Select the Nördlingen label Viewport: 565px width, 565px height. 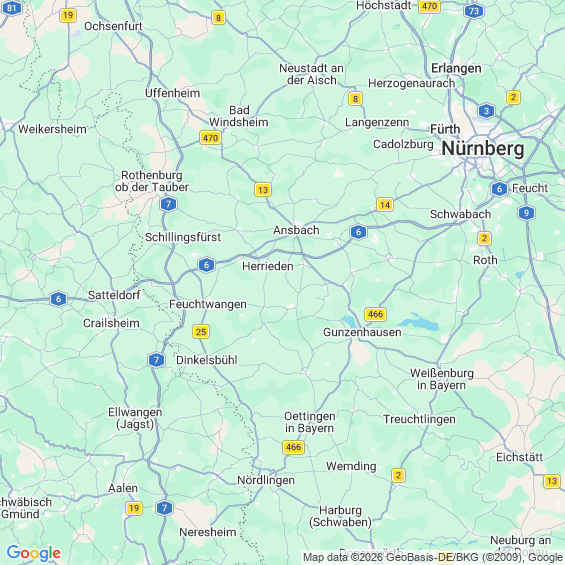[266, 480]
